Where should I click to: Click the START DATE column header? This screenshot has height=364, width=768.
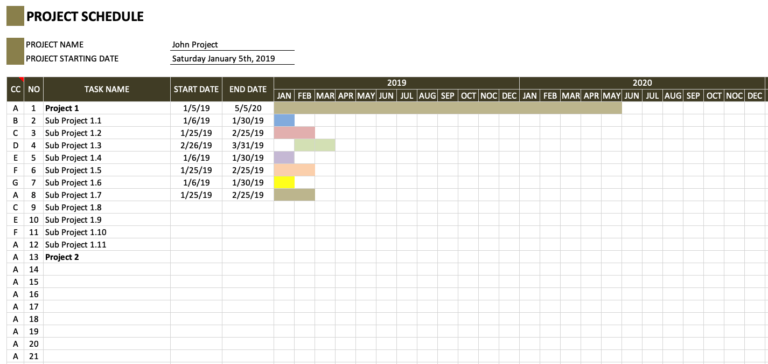tap(196, 89)
